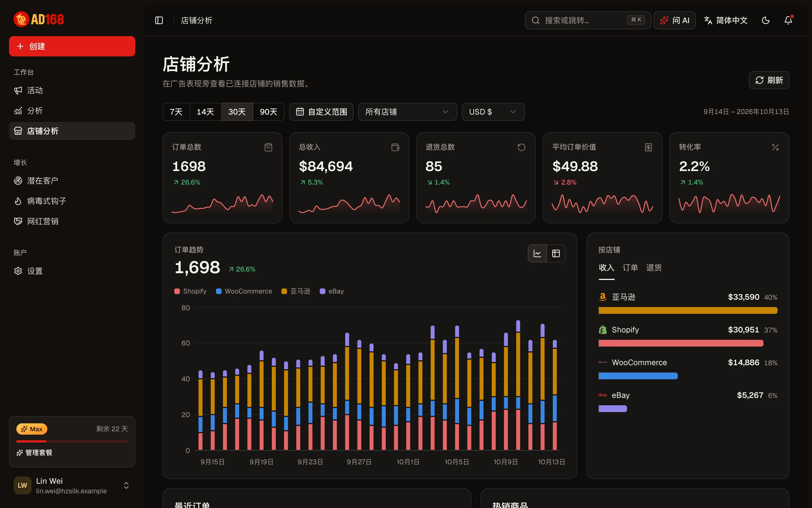Viewport: 812px width, 508px height.
Task: Click the Amazon logo next to 亚马逊
Action: 603,297
